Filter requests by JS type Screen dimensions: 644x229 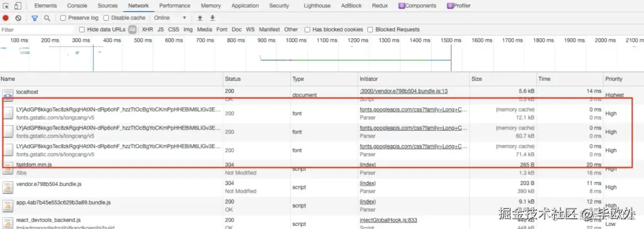160,30
